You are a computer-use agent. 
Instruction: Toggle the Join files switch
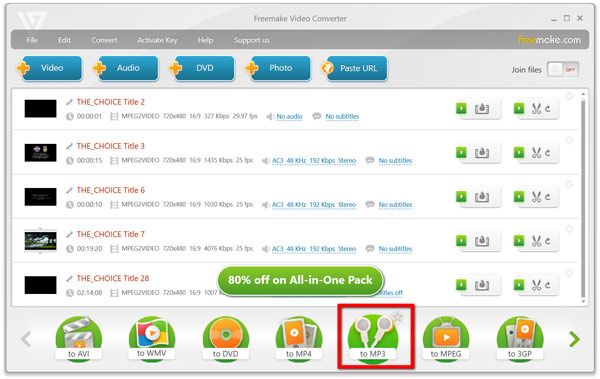[563, 70]
